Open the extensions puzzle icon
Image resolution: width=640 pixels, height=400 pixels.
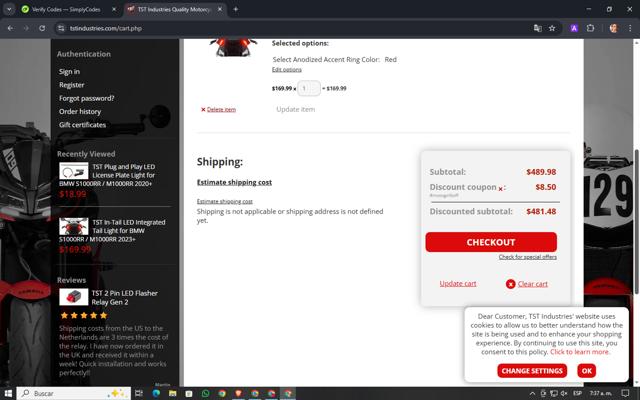click(x=590, y=28)
